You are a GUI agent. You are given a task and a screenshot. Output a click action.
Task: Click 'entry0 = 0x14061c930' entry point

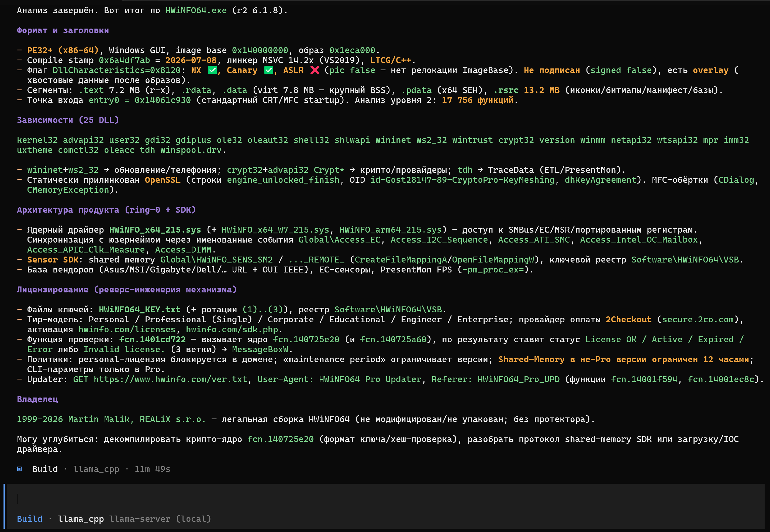[140, 100]
